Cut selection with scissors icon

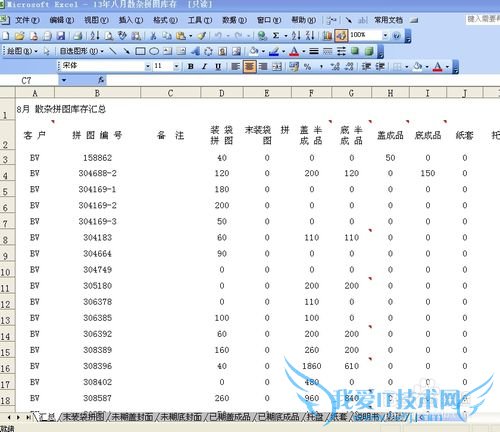[x=153, y=35]
